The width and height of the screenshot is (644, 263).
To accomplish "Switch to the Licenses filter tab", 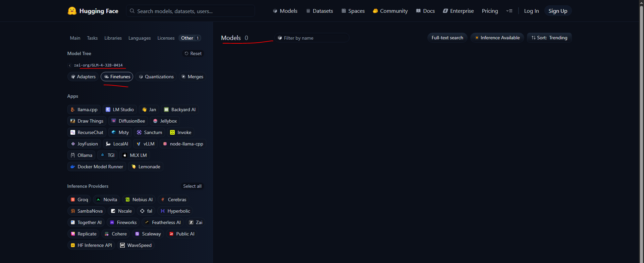I will pyautogui.click(x=166, y=38).
